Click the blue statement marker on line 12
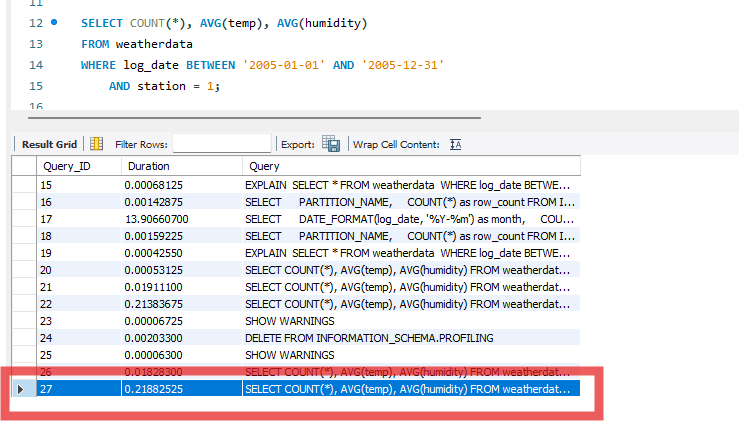Screen dimensions: 739x421 52,22
